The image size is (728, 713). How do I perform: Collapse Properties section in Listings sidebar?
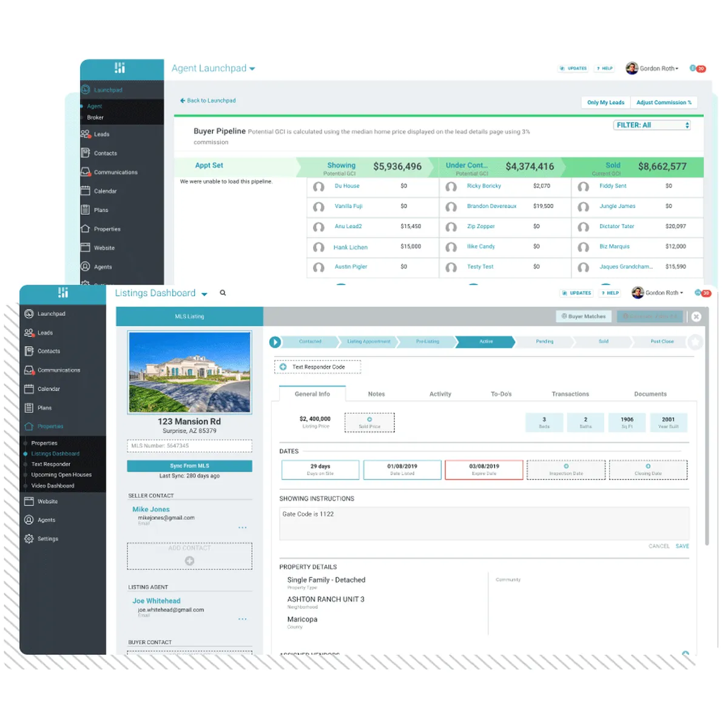pos(50,427)
